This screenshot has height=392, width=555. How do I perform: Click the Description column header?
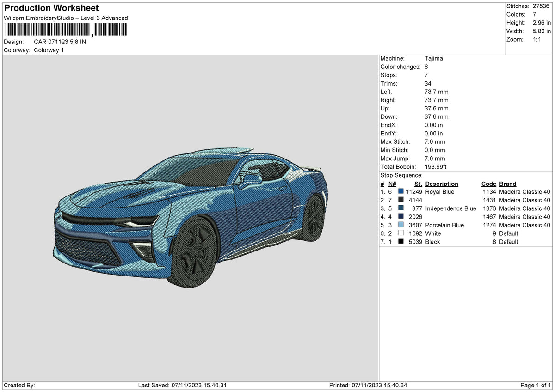(x=442, y=184)
